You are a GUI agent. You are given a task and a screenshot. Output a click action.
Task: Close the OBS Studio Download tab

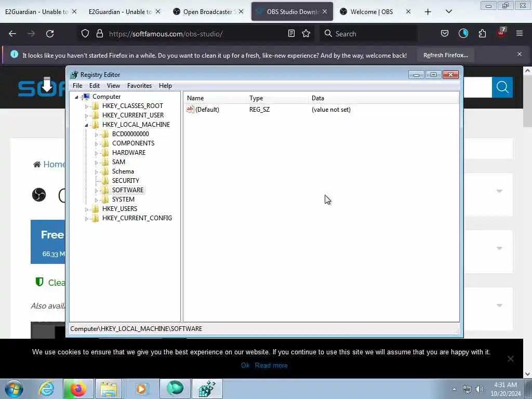click(325, 11)
